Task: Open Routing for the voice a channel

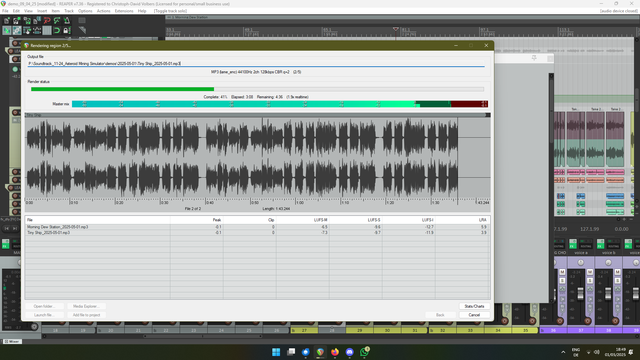Action: pos(586,246)
